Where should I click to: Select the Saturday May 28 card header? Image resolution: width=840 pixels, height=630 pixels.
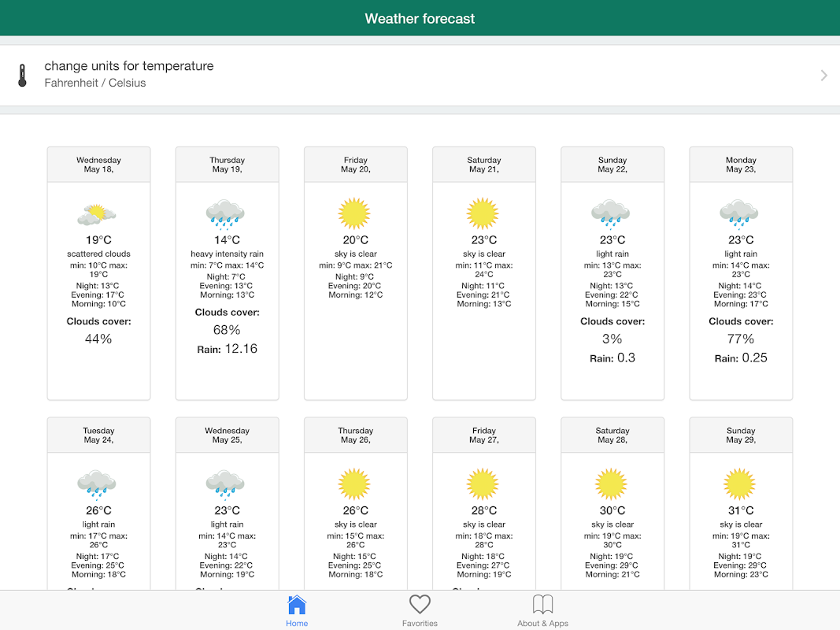(612, 435)
